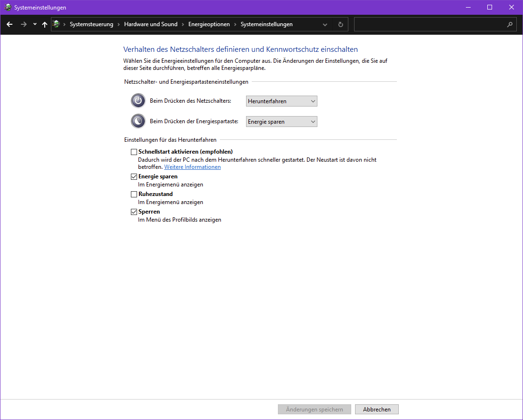Open Weitere Informationen link
Image resolution: width=523 pixels, height=420 pixels.
pos(192,167)
